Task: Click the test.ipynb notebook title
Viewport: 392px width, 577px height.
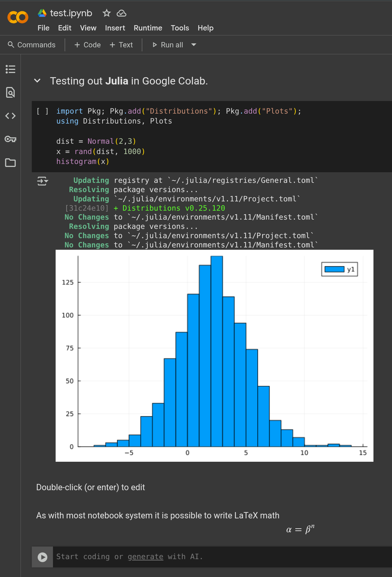Action: point(71,13)
